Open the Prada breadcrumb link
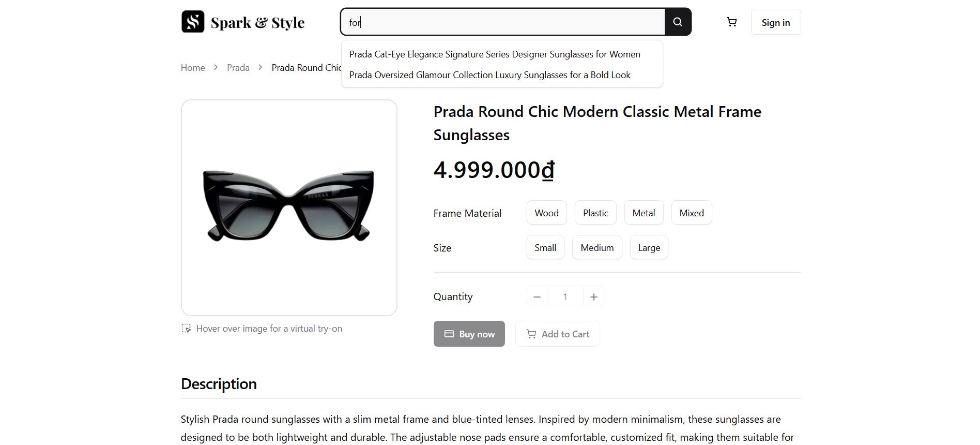Screen dimensions: 980x445 point(238,68)
